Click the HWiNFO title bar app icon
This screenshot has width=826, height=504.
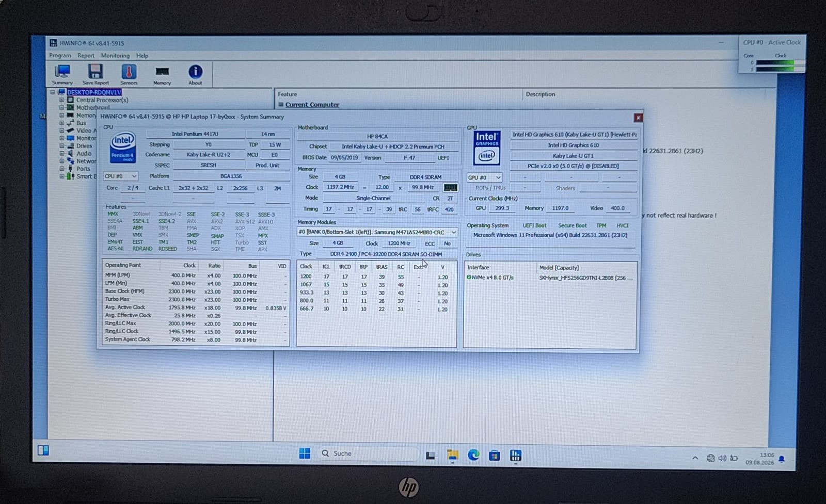(x=53, y=43)
